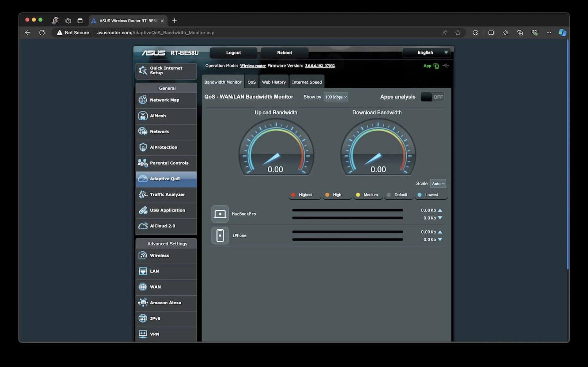Open browser tab actions menu icon
The width and height of the screenshot is (588, 367).
80,21
